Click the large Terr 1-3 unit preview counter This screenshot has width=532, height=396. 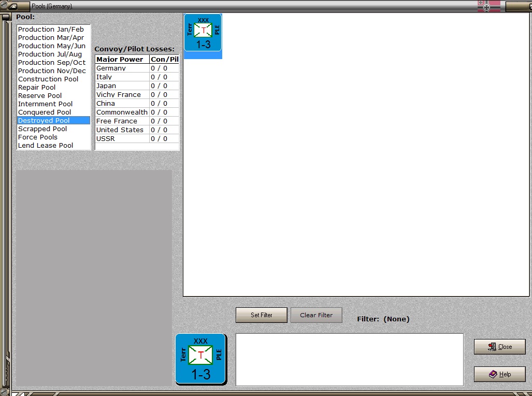click(x=201, y=359)
